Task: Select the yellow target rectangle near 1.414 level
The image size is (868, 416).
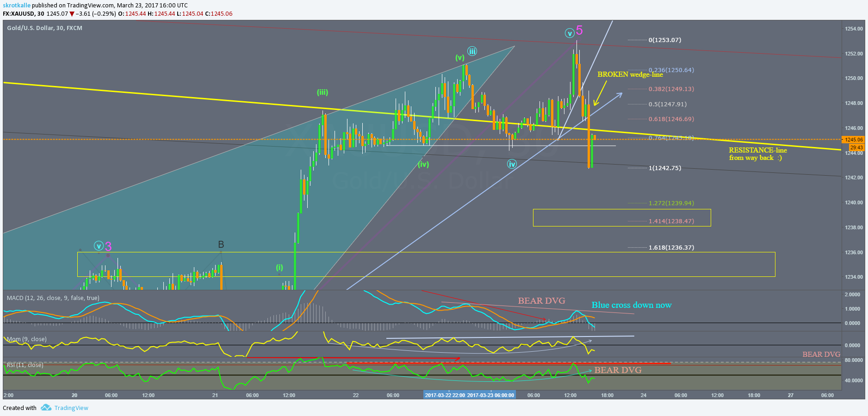Action: 622,218
